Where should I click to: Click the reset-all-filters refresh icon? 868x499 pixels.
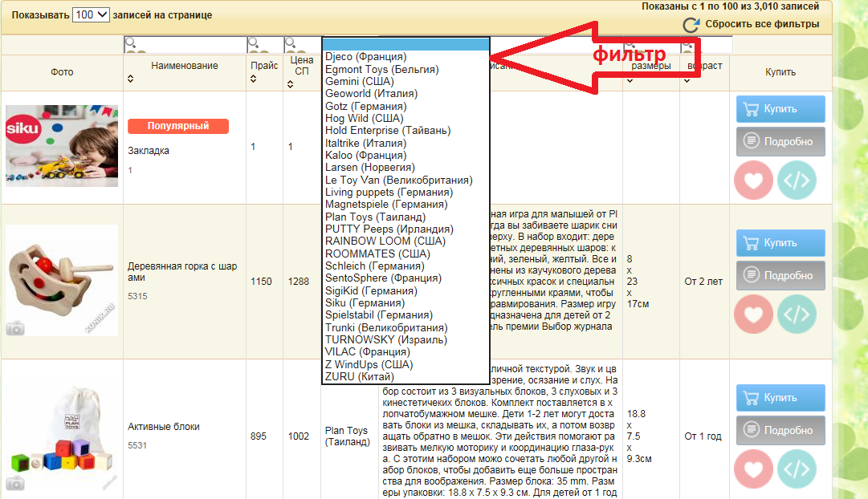pos(691,25)
